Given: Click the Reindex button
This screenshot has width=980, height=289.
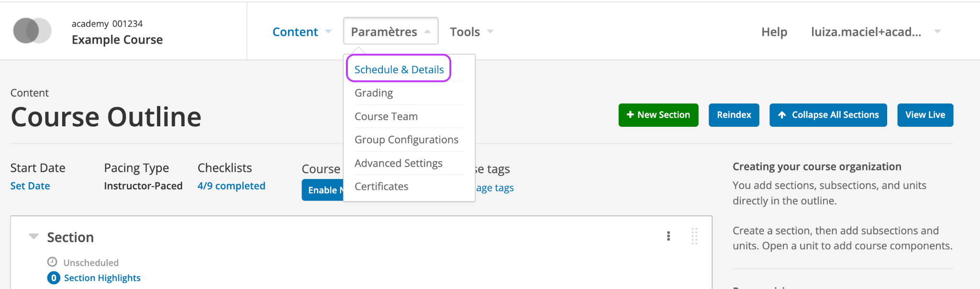Looking at the screenshot, I should tap(734, 115).
